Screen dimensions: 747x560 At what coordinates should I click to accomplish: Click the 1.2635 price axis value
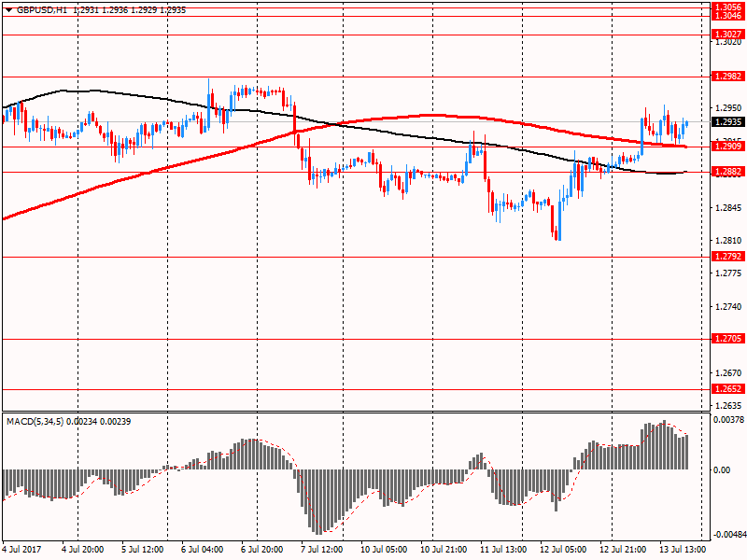pos(728,406)
